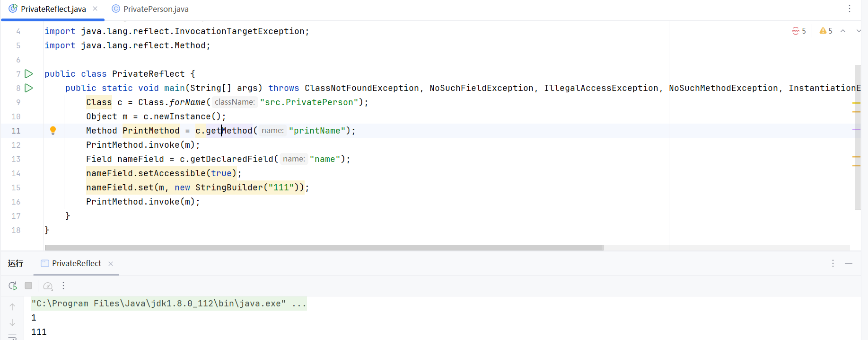Image resolution: width=868 pixels, height=340 pixels.
Task: Go to previous highlighted problem arrow
Action: [x=843, y=31]
